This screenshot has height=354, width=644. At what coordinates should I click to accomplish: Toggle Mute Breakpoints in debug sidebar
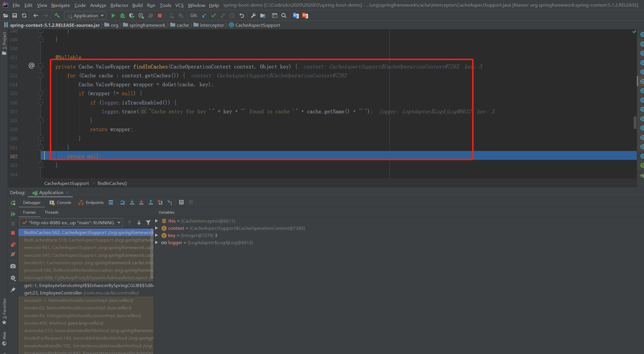pos(13,255)
